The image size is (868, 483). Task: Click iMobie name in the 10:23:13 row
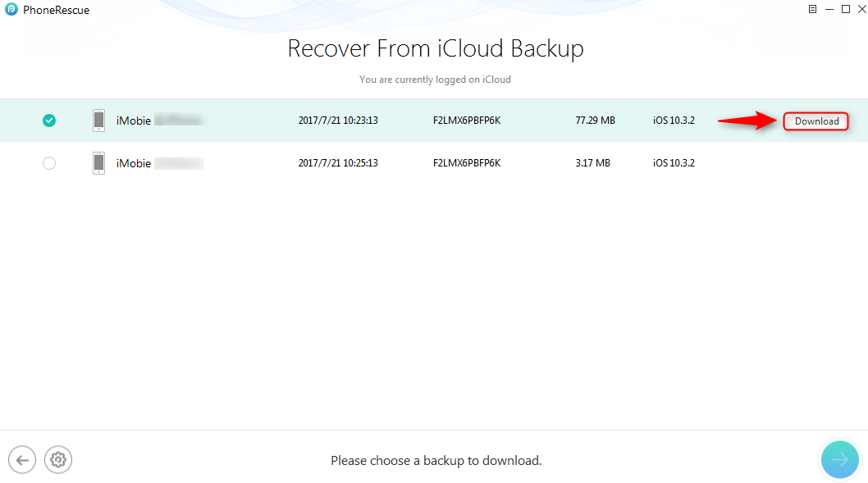[134, 121]
